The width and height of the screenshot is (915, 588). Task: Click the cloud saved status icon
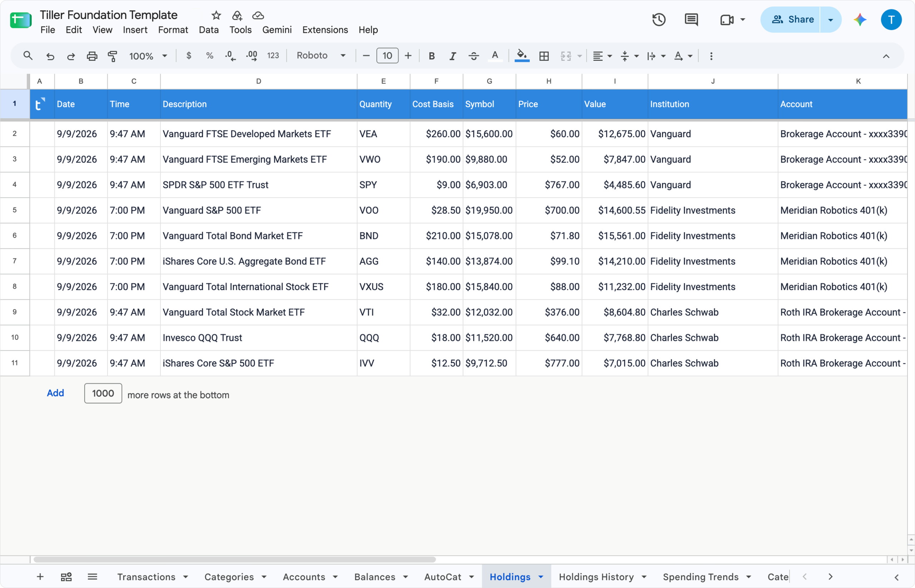258,15
